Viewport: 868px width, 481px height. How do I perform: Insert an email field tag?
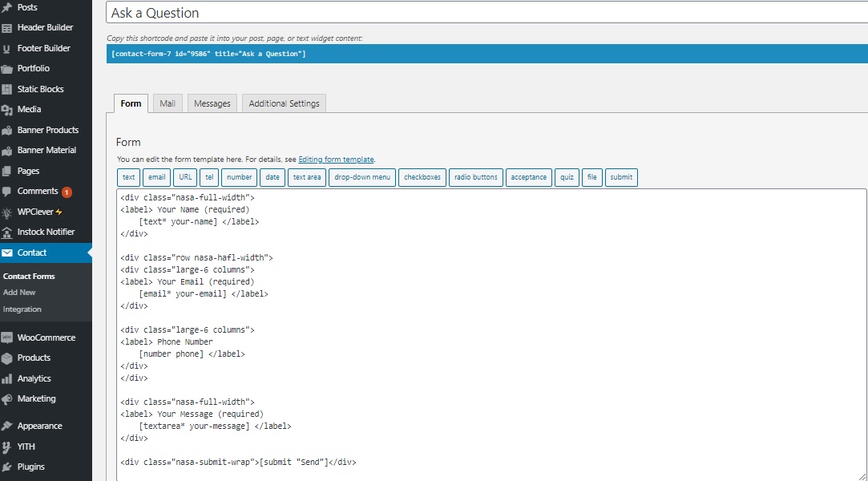[156, 177]
